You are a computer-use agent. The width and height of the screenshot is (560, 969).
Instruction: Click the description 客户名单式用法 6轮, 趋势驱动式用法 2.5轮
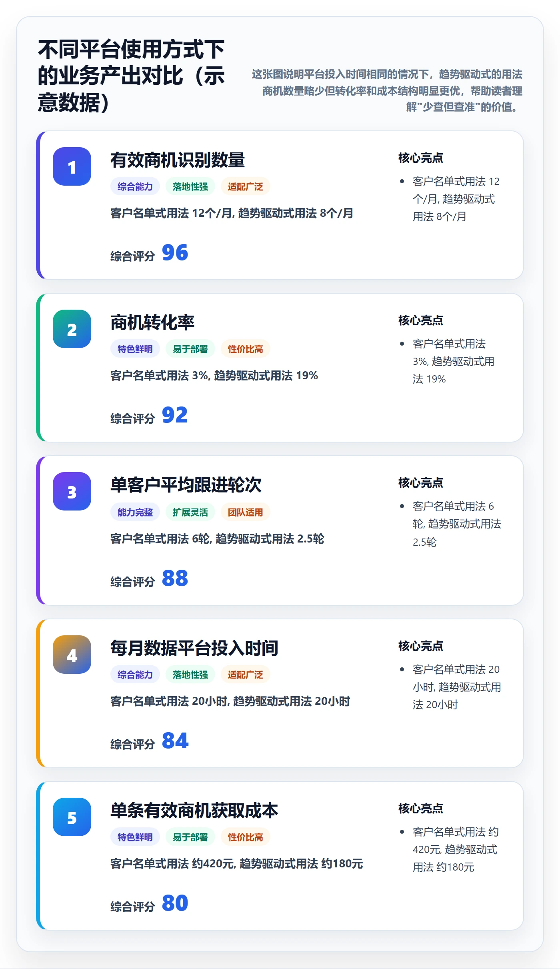click(x=217, y=539)
